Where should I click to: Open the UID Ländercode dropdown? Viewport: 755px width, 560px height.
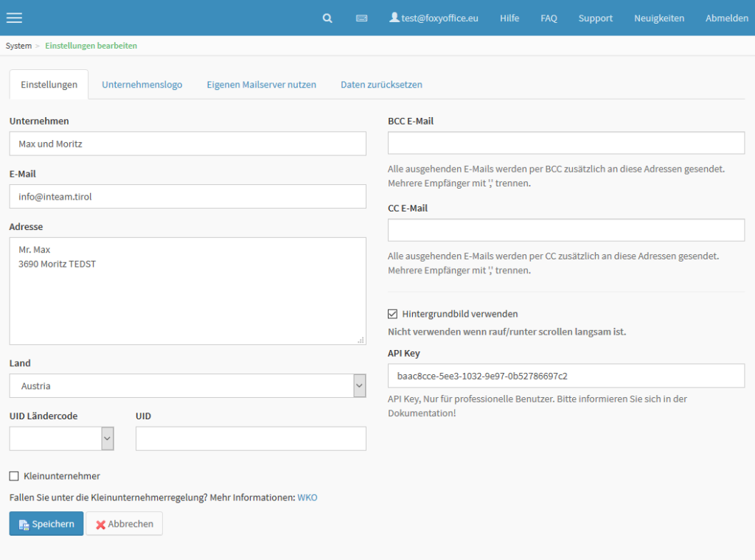click(x=61, y=438)
